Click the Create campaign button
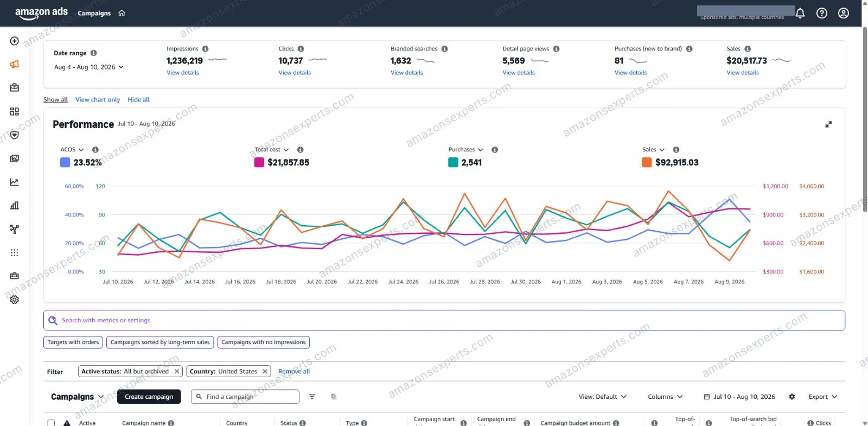Screen dimensions: 868x426 149,397
